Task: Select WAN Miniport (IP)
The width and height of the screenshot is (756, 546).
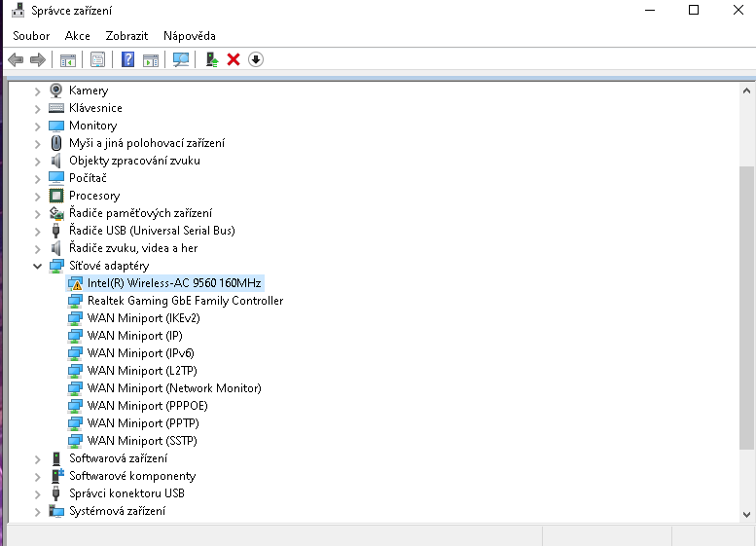Action: 134,336
